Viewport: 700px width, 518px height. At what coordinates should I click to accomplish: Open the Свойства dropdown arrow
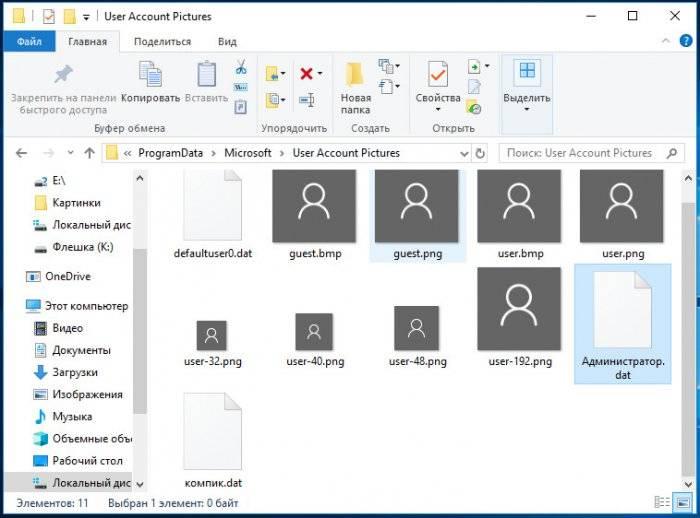(438, 109)
